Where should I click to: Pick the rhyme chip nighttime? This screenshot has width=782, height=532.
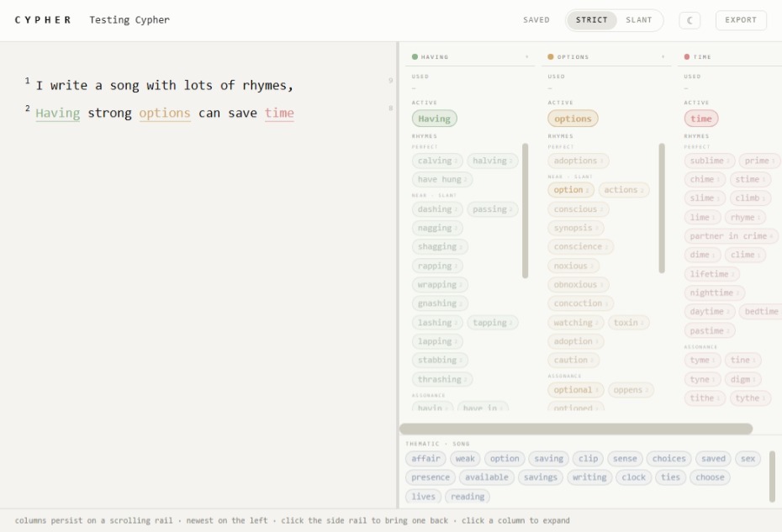[x=714, y=292]
